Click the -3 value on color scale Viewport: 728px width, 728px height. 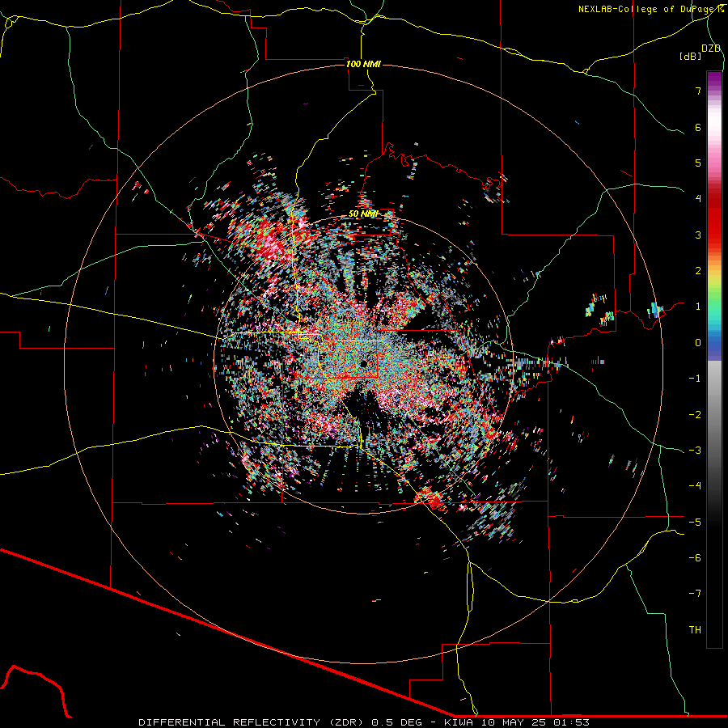[695, 450]
